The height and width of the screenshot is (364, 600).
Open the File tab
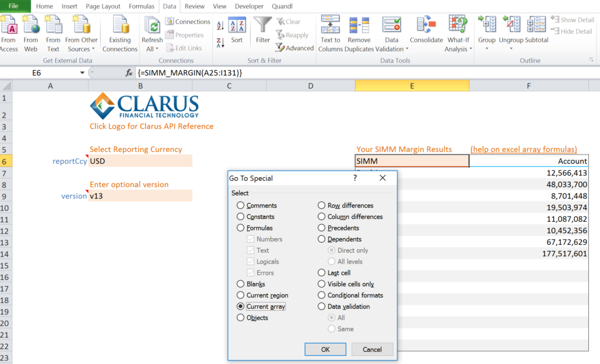(x=14, y=6)
